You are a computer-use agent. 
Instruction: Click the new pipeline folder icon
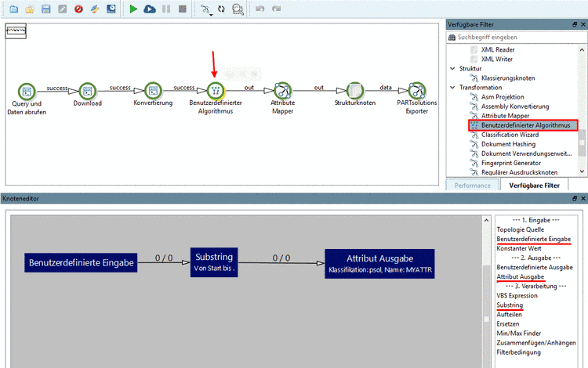[13, 9]
